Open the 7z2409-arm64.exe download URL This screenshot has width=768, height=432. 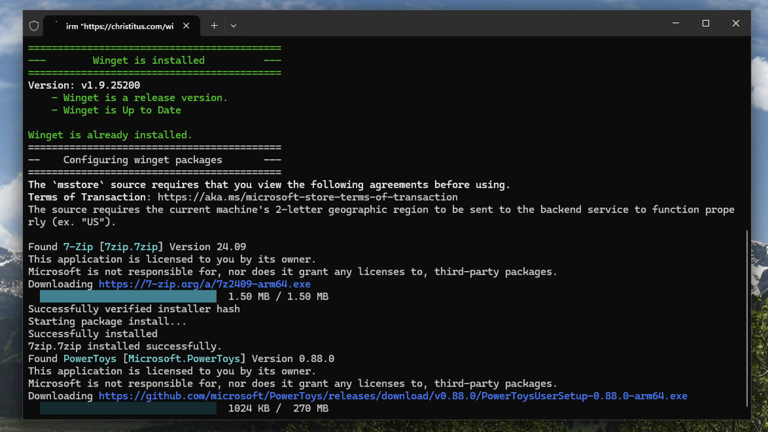(204, 284)
